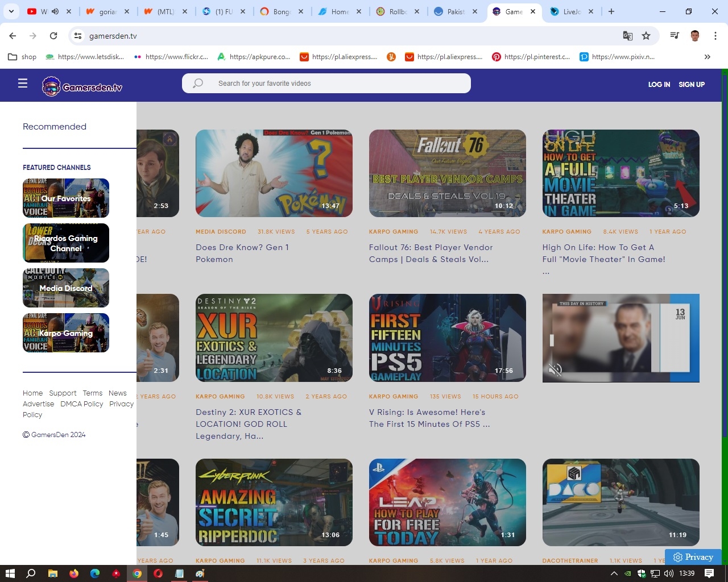Open the LOG IN link

[x=659, y=84]
